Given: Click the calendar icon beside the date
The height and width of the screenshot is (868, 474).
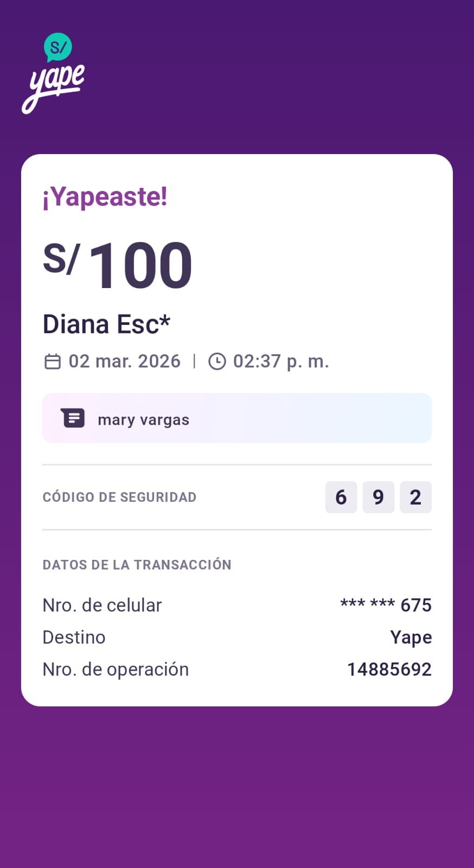Looking at the screenshot, I should (x=53, y=361).
